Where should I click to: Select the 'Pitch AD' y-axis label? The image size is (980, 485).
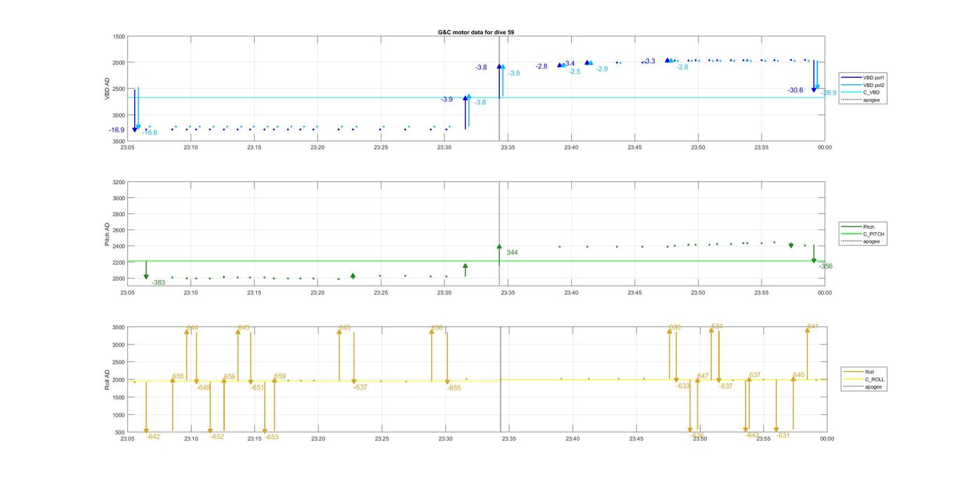coord(107,234)
